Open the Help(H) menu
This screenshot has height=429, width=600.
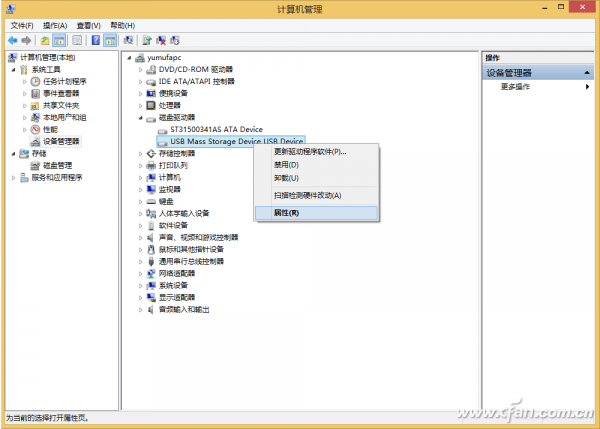(122, 26)
